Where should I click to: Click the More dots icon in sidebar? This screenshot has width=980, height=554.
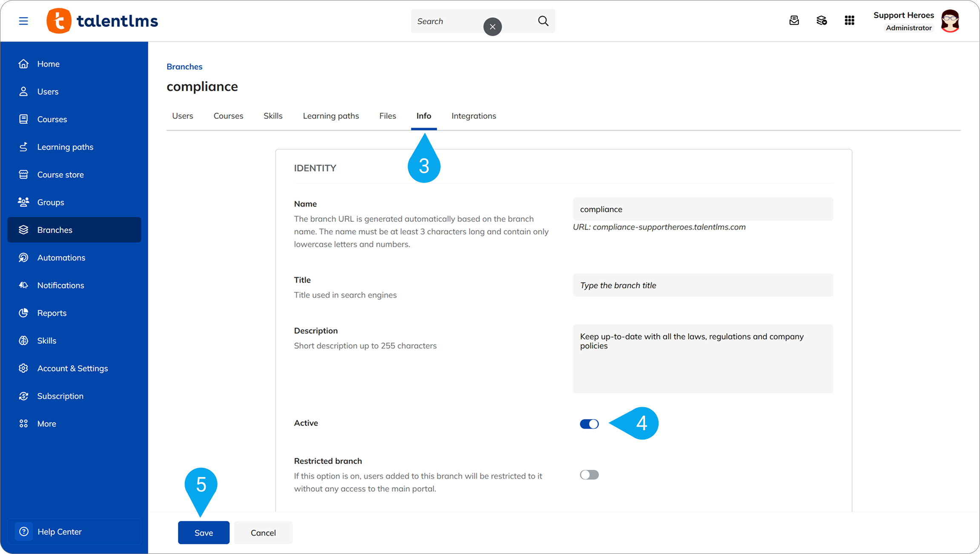[x=23, y=423]
